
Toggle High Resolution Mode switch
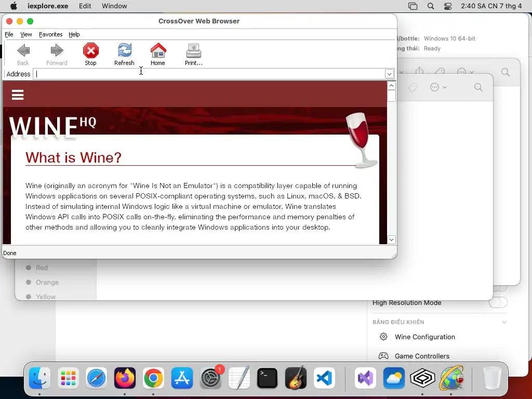498,302
